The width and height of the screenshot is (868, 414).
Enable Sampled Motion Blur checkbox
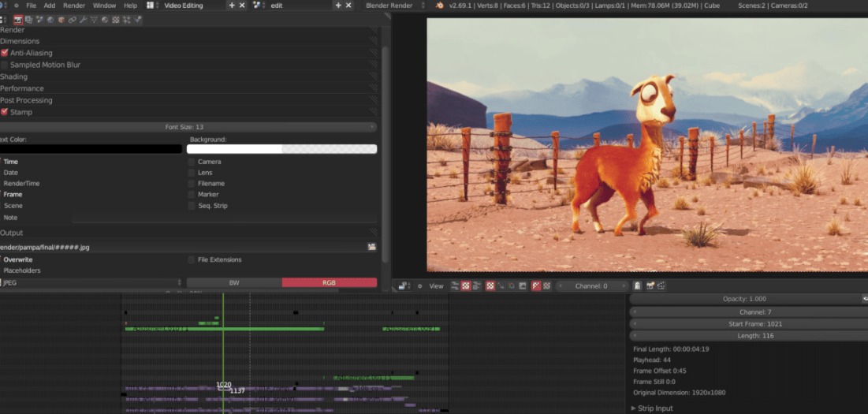[5, 65]
